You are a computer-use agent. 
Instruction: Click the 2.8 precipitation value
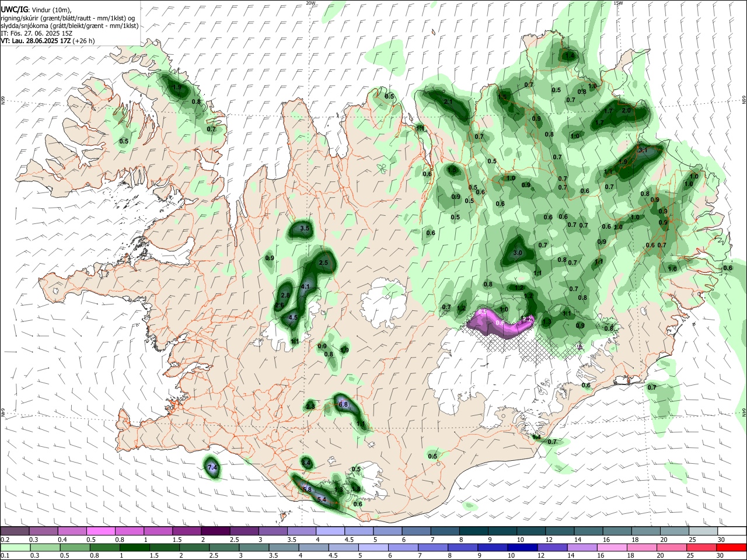285,296
